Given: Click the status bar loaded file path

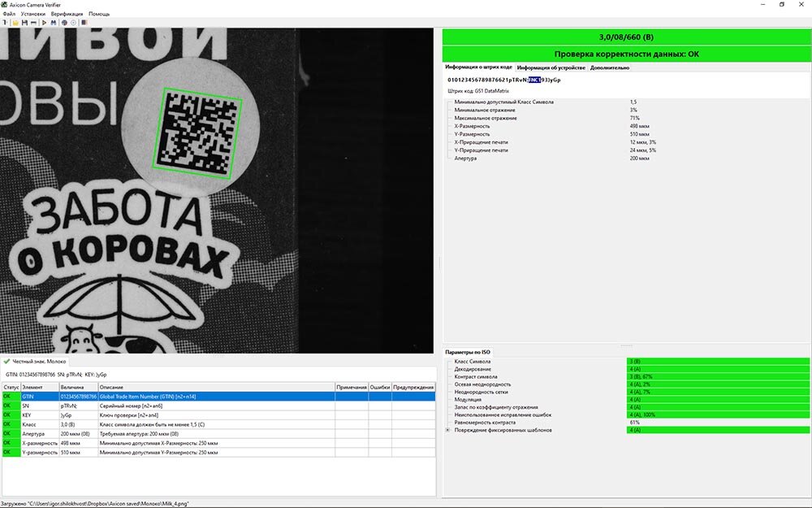Looking at the screenshot, I should (94, 503).
